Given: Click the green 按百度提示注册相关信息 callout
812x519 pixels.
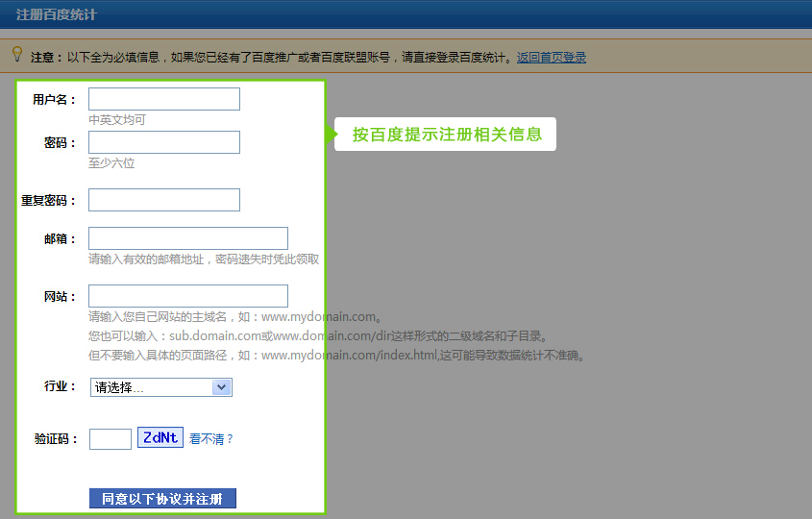Looking at the screenshot, I should tap(446, 135).
